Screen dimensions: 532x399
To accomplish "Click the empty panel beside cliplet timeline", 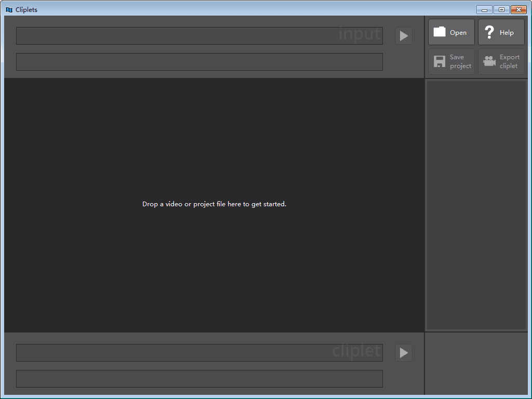I will pos(476,364).
